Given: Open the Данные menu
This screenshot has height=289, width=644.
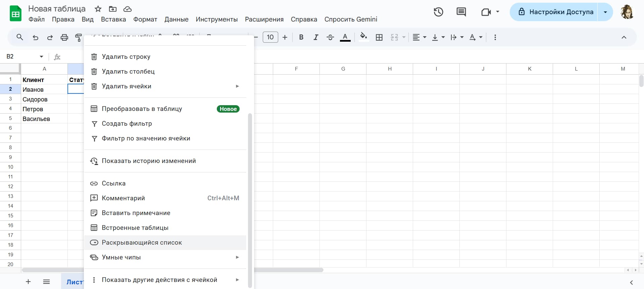Looking at the screenshot, I should point(176,19).
